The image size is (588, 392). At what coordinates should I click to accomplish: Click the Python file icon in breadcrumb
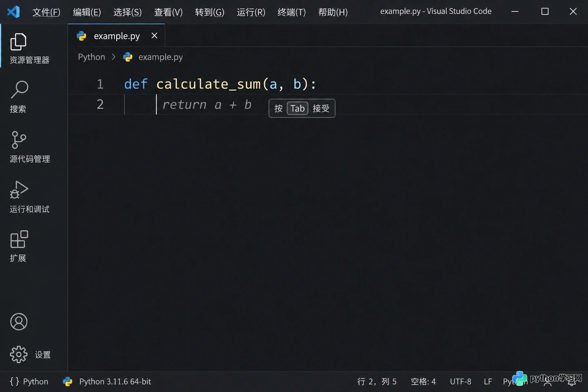[128, 57]
